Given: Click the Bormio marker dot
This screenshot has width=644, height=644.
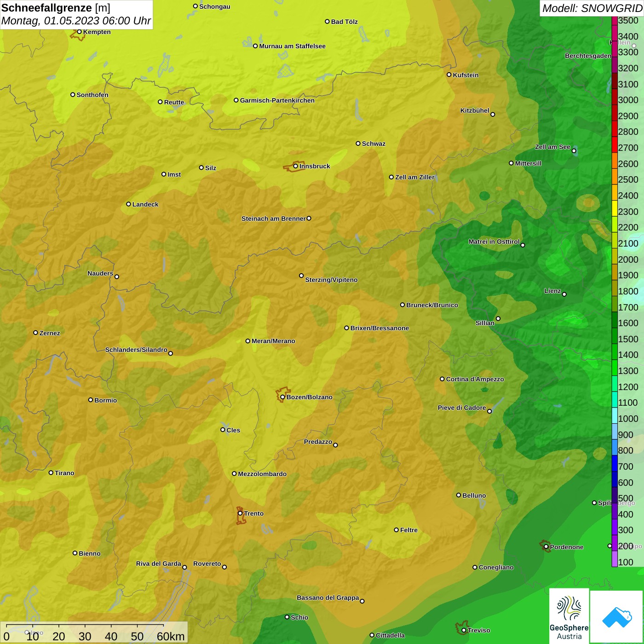Looking at the screenshot, I should pos(91,400).
